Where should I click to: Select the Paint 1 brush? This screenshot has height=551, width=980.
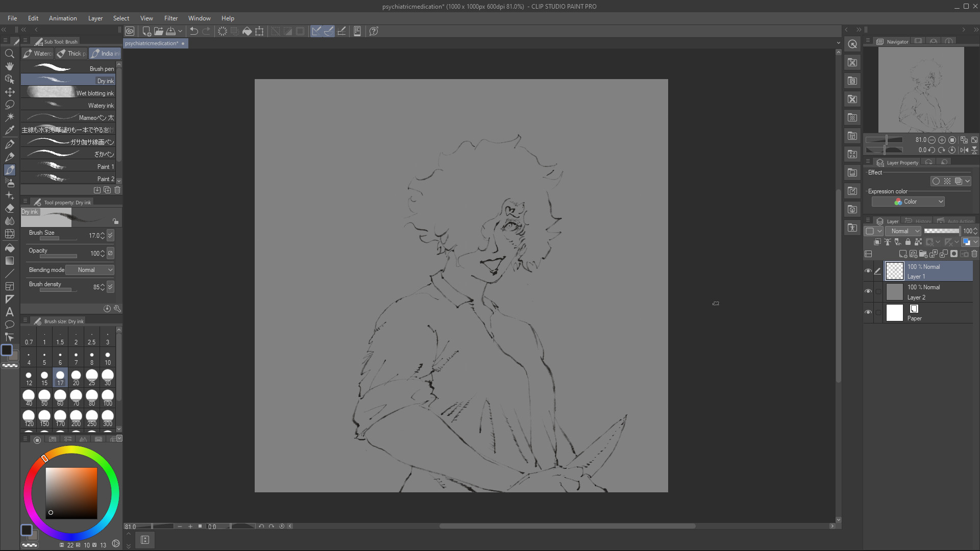68,166
